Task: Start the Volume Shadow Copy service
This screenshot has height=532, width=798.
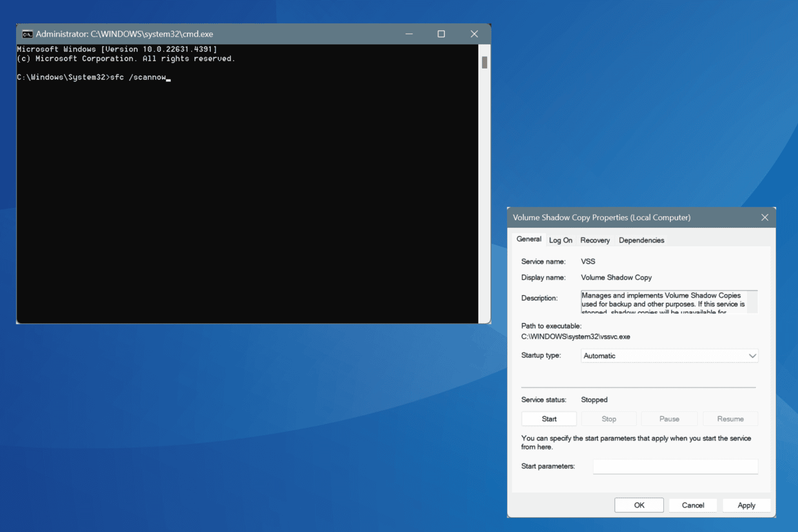Action: pyautogui.click(x=549, y=419)
